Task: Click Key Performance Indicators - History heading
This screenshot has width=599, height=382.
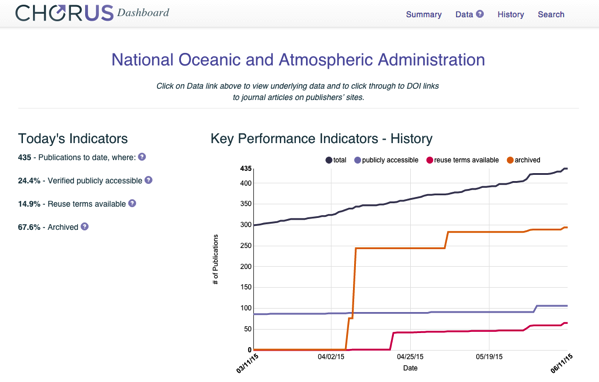Action: 321,139
